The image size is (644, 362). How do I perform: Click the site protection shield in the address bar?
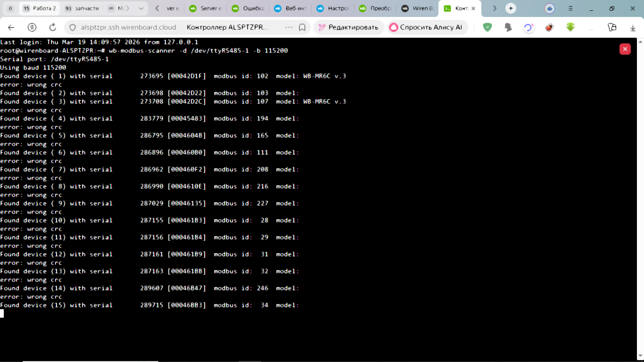point(73,27)
